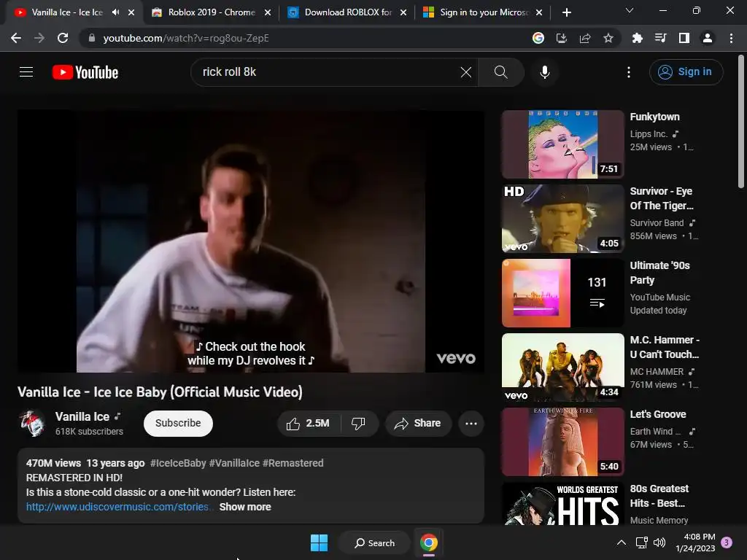
Task: Click Funkytown video title
Action: 654,117
